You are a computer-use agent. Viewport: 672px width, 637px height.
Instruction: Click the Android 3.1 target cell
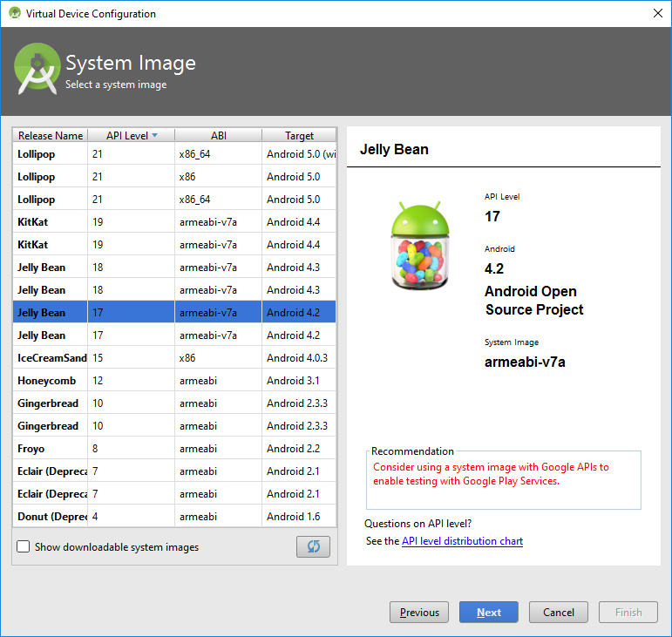pyautogui.click(x=299, y=381)
